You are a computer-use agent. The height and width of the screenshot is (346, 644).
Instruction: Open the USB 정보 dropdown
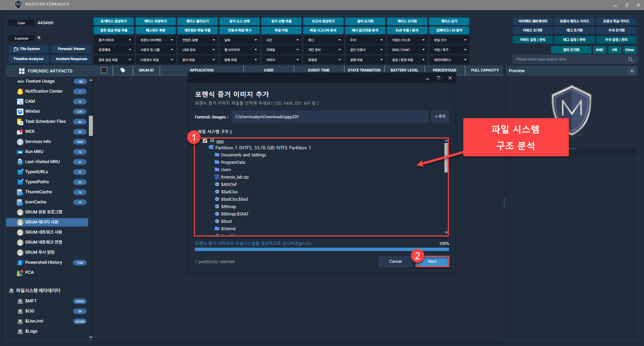(x=198, y=50)
